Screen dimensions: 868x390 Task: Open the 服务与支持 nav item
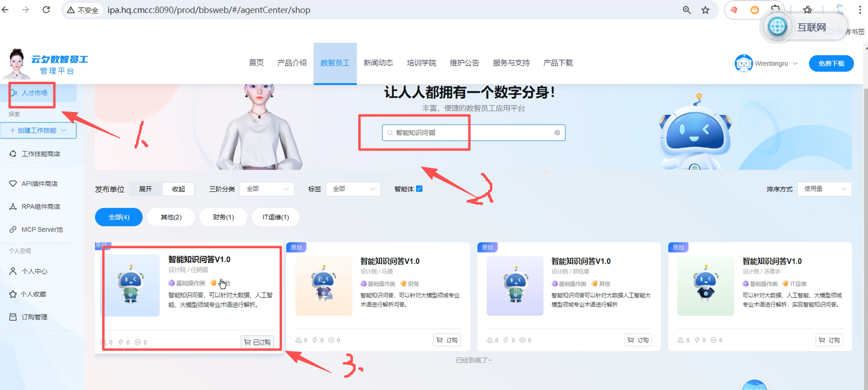[511, 63]
